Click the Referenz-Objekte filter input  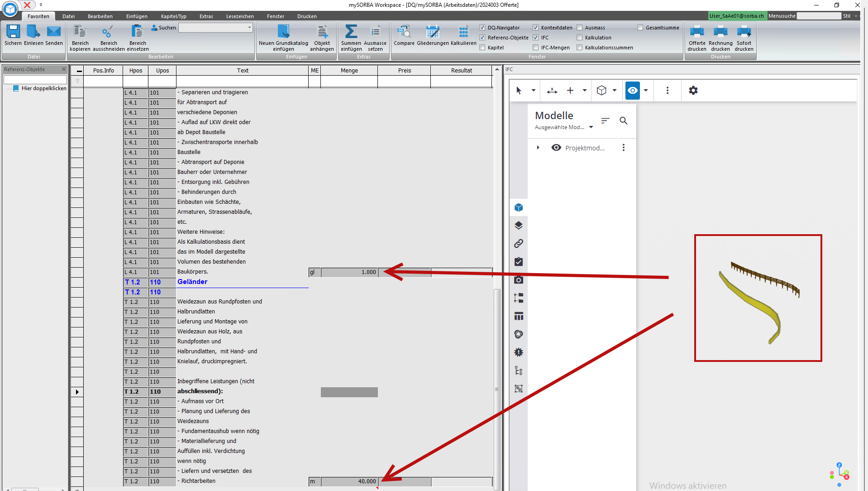click(x=35, y=80)
